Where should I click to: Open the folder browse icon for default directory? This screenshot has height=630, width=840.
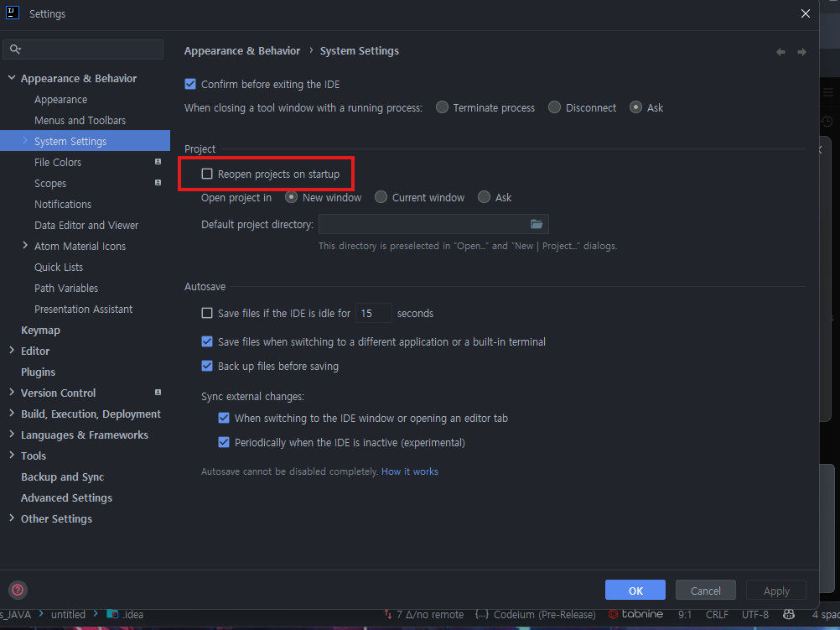[537, 224]
